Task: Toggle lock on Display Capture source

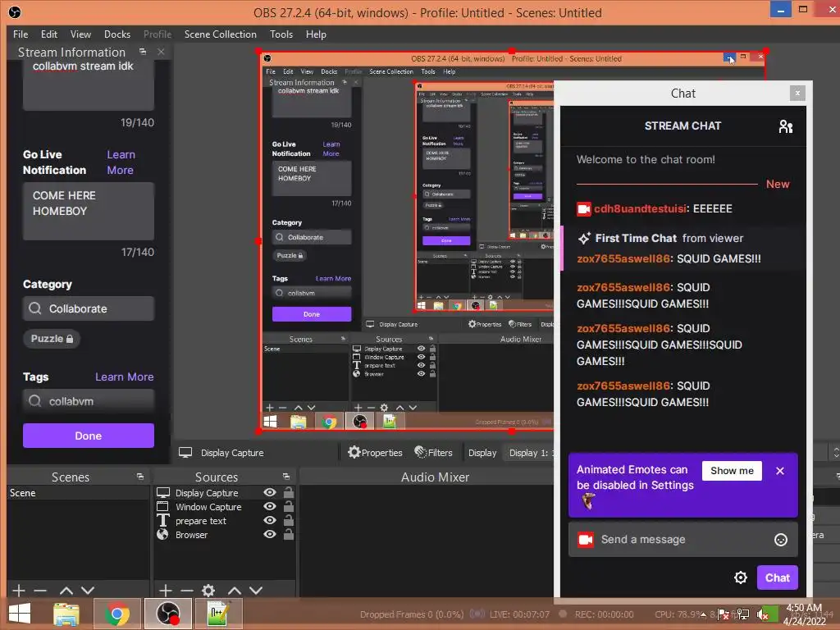Action: point(288,492)
